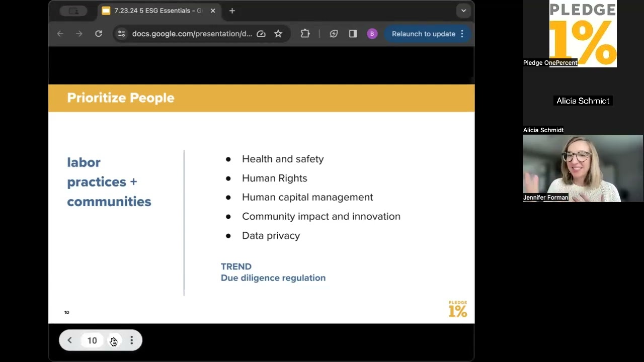Screen dimensions: 644x362
Task: View site information icon in address bar
Action: click(121, 34)
